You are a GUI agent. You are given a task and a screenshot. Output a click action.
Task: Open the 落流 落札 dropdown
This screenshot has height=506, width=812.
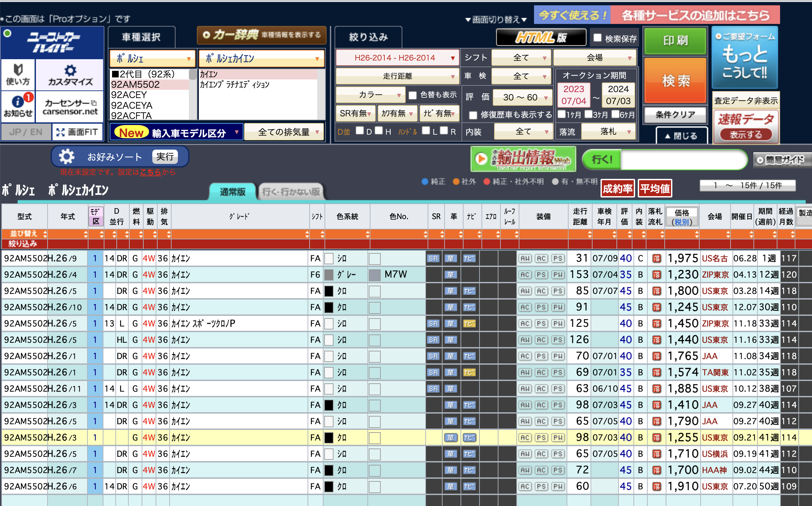608,132
